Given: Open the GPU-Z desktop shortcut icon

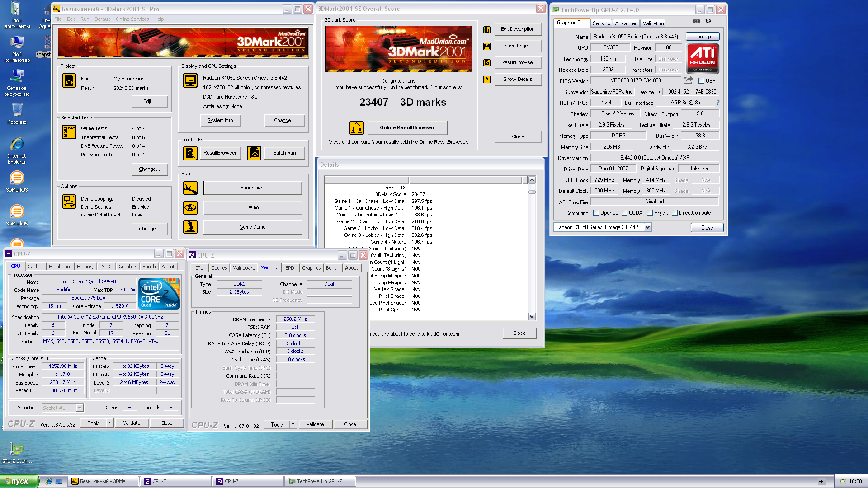Looking at the screenshot, I should (17, 452).
